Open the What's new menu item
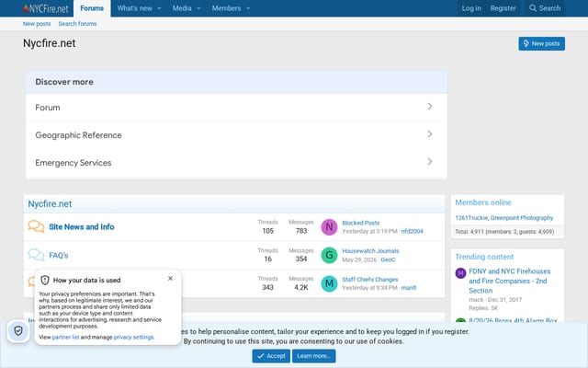The image size is (588, 368). tap(135, 8)
